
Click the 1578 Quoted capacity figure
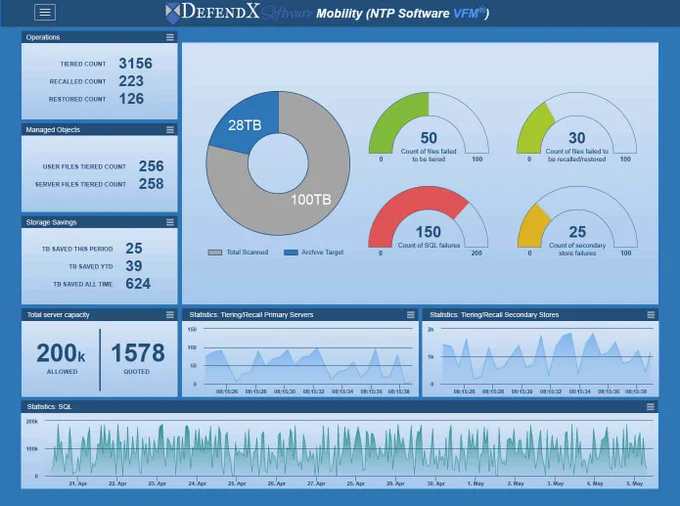(138, 353)
